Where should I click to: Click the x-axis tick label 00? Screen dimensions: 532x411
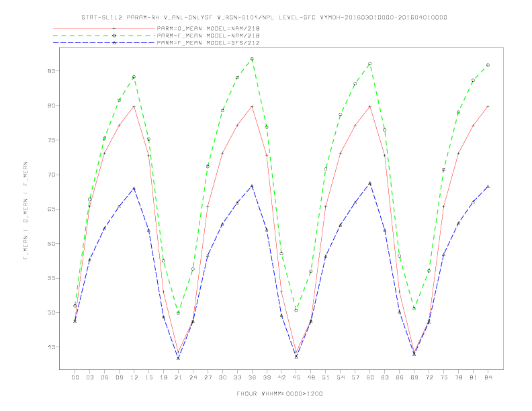[75, 377]
